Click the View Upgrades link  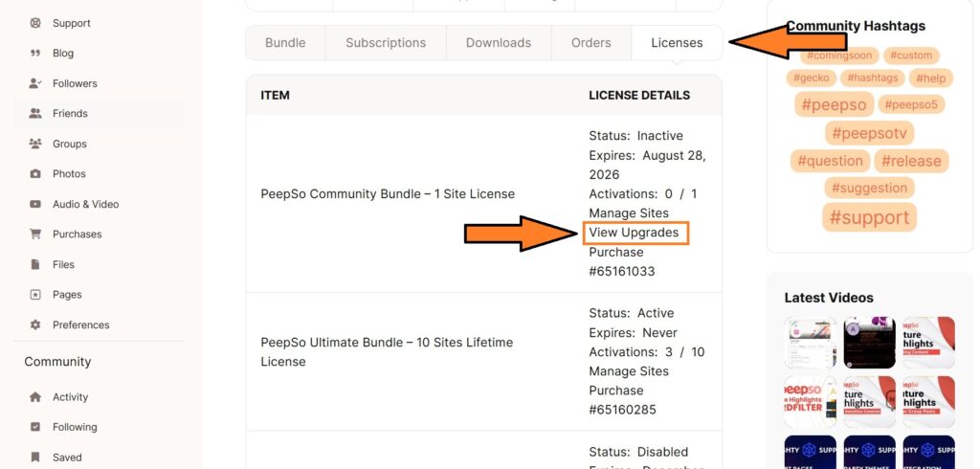click(x=634, y=233)
